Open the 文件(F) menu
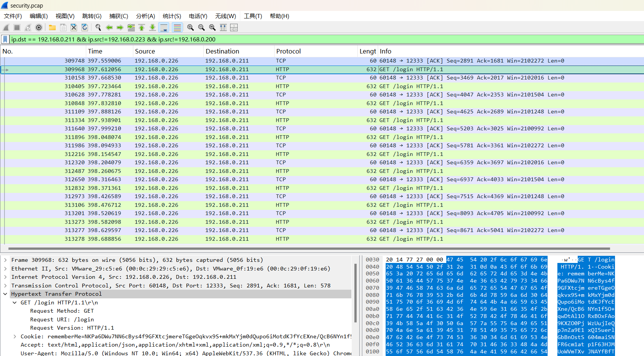644x356 pixels. click(13, 16)
